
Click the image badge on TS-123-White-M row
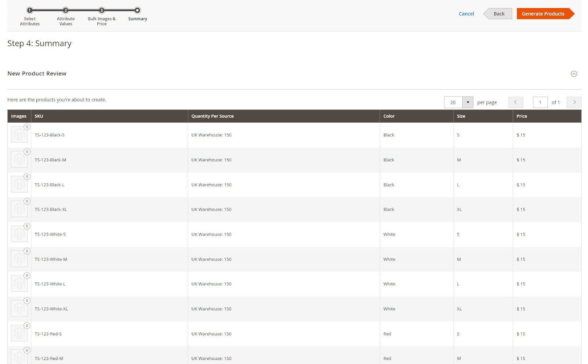pos(27,251)
